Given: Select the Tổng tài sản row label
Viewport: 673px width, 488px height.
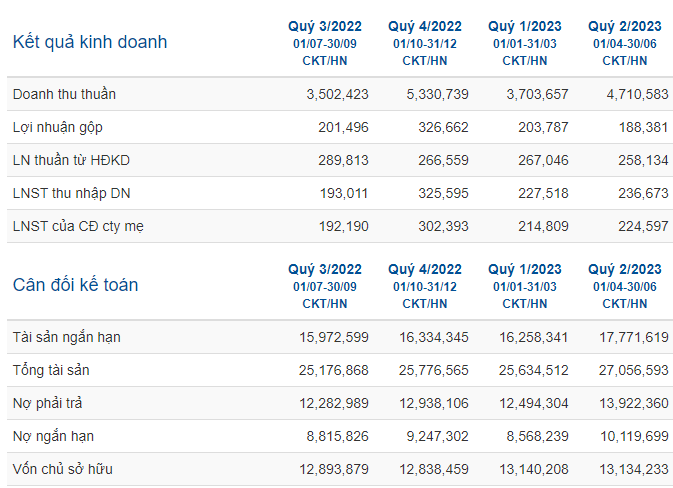Looking at the screenshot, I should point(51,370).
